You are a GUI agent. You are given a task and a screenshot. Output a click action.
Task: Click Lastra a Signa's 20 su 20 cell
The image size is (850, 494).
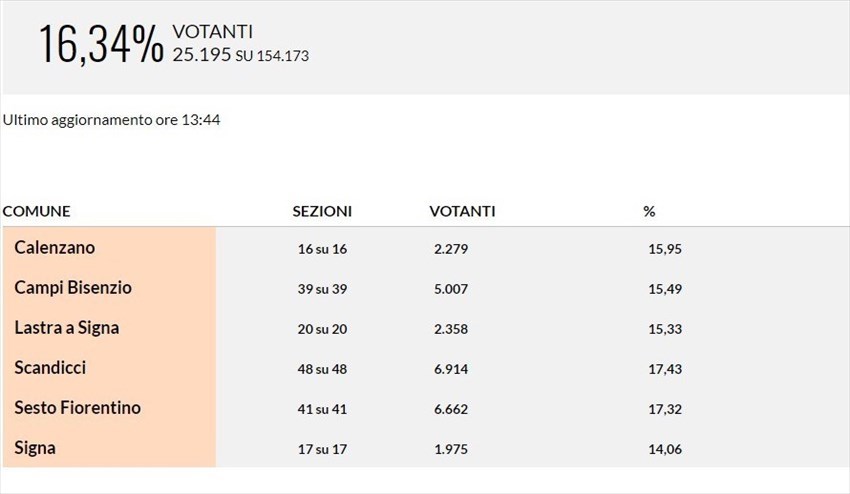(x=322, y=329)
